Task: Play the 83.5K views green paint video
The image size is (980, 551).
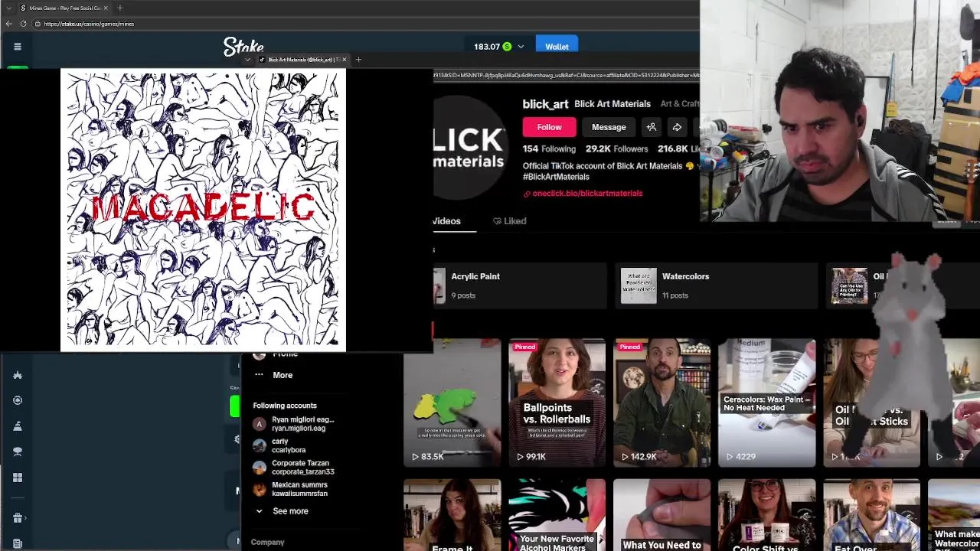Action: click(452, 403)
